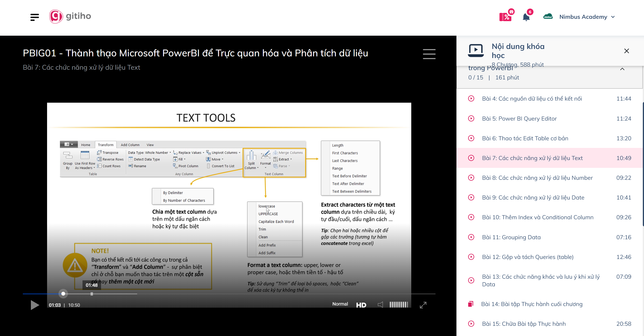
Task: Open Bài 11: Grouping Data lesson
Action: point(549,237)
